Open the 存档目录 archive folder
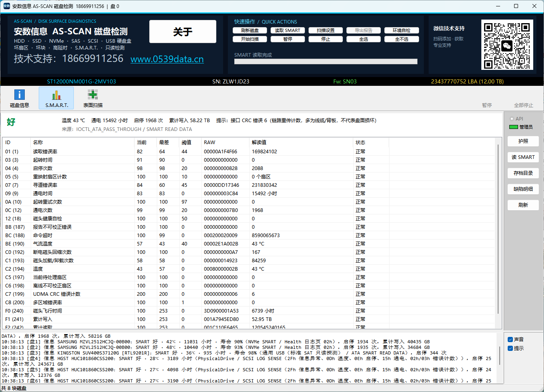This screenshot has height=392, width=544. pos(523,173)
